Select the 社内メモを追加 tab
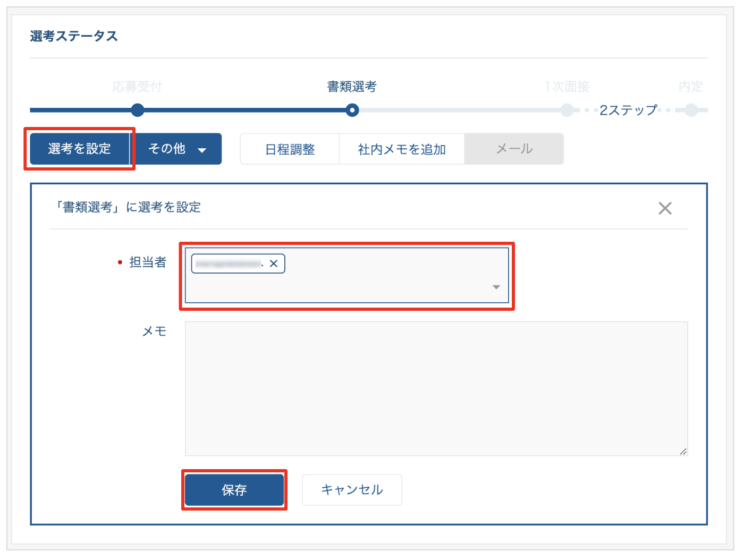 point(402,149)
